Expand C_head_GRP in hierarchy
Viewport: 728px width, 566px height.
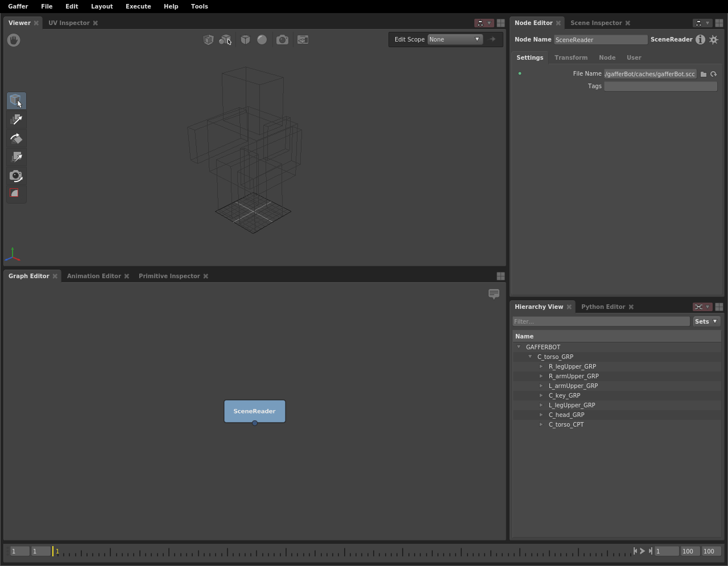point(541,415)
